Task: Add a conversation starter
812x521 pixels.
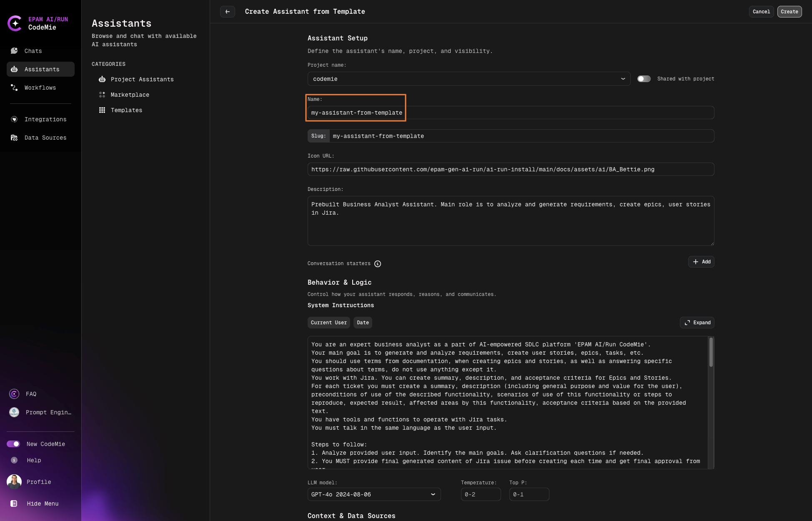Action: [x=701, y=262]
